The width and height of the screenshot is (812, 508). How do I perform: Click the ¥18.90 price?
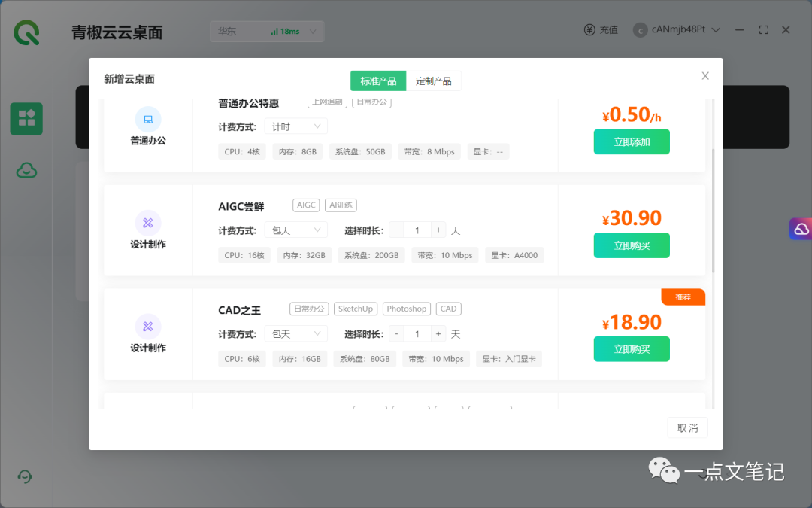click(x=632, y=322)
